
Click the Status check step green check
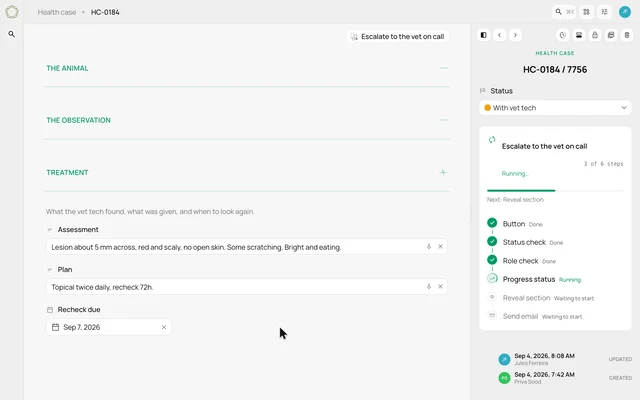click(x=492, y=241)
